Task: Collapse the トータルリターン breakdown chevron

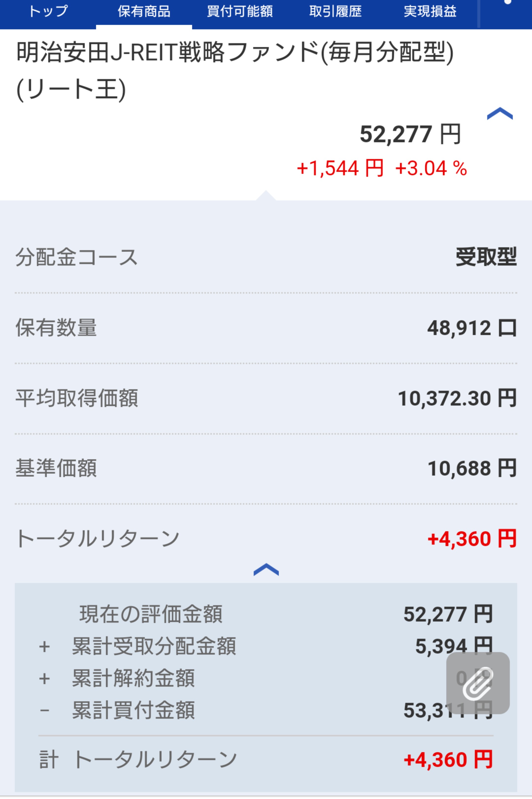Action: [266, 569]
